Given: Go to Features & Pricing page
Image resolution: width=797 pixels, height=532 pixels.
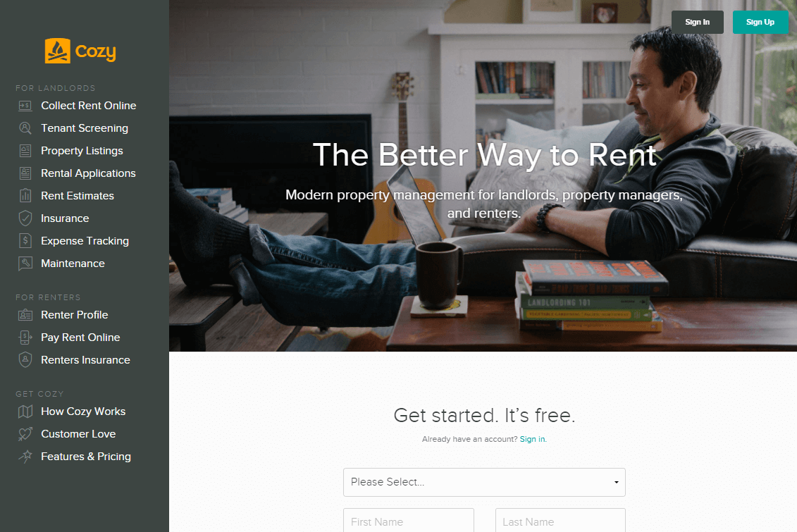Looking at the screenshot, I should 86,457.
